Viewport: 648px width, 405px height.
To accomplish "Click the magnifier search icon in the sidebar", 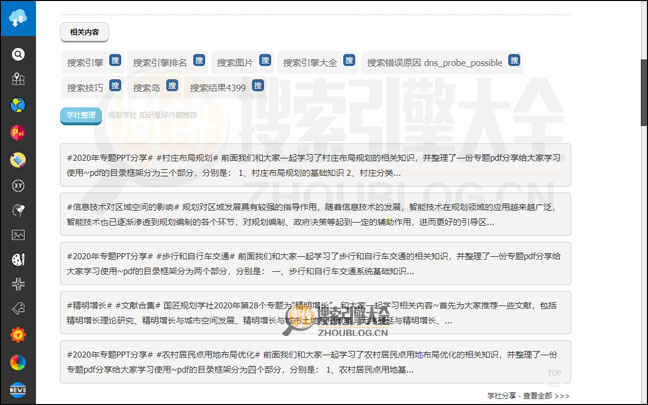I will click(x=18, y=54).
